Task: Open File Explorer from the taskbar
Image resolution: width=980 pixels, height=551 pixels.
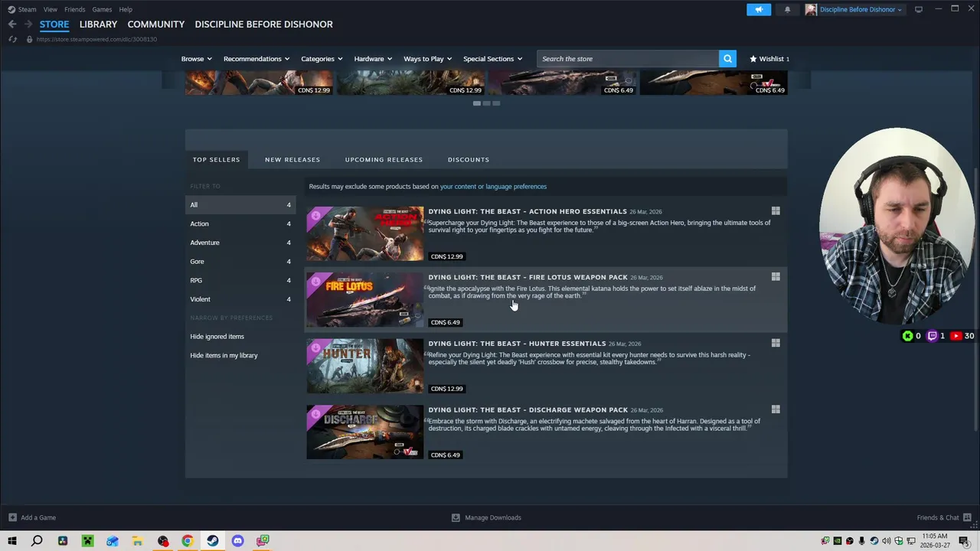Action: [x=137, y=541]
